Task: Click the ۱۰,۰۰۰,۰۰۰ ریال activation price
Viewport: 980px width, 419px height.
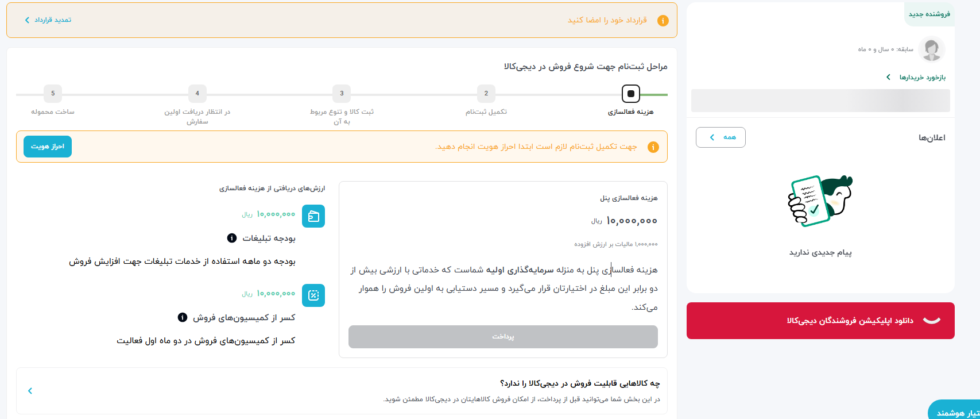Action: (624, 221)
